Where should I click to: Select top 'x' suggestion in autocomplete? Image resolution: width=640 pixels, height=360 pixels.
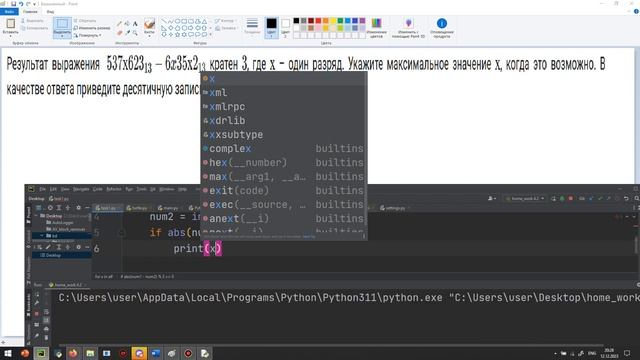(284, 79)
